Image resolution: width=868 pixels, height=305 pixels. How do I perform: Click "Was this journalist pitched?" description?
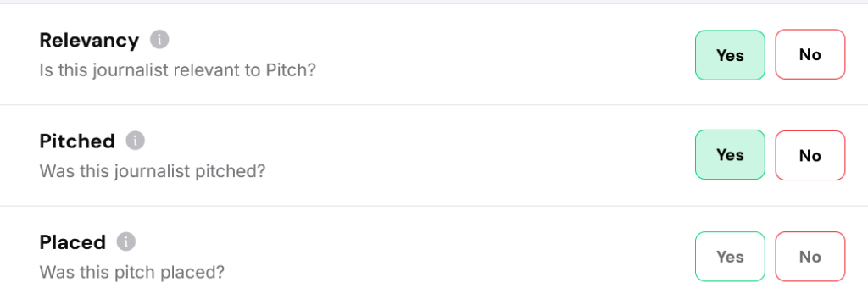(153, 172)
